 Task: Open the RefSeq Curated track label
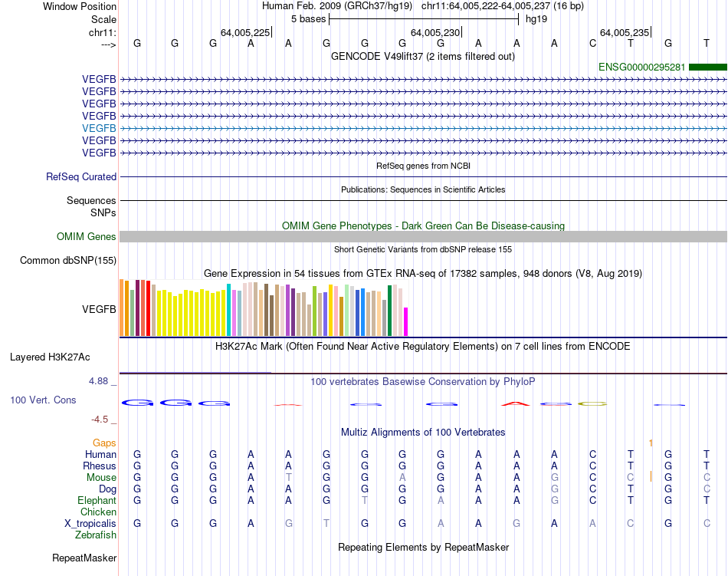point(81,177)
